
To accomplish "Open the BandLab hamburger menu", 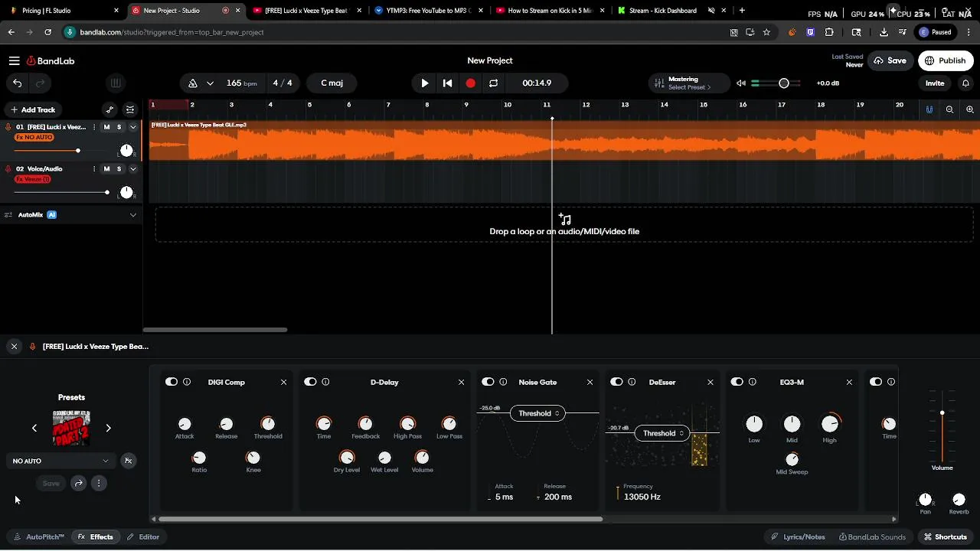I will coord(14,60).
